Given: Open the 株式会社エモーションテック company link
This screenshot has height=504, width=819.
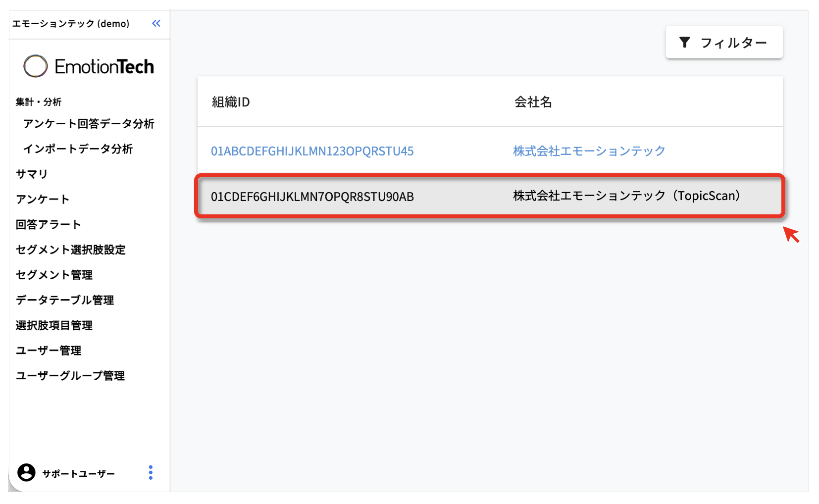Looking at the screenshot, I should 589,151.
